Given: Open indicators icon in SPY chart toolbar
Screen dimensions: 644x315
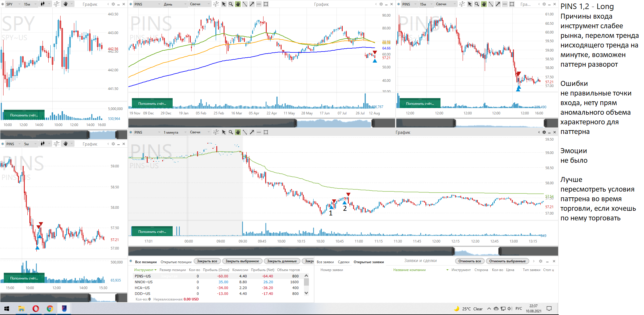Looking at the screenshot, I should coord(57,4).
